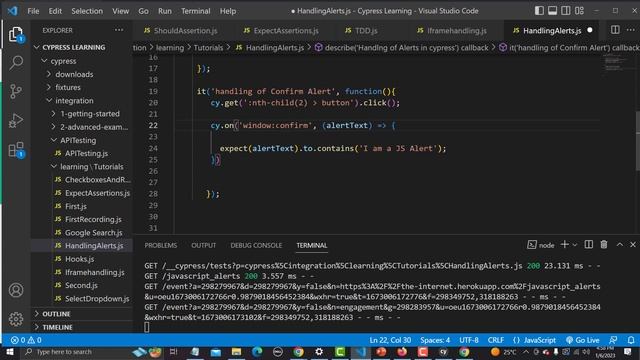Viewport: 640px width, 360px height.
Task: Split the editor to the right
Action: point(615,30)
